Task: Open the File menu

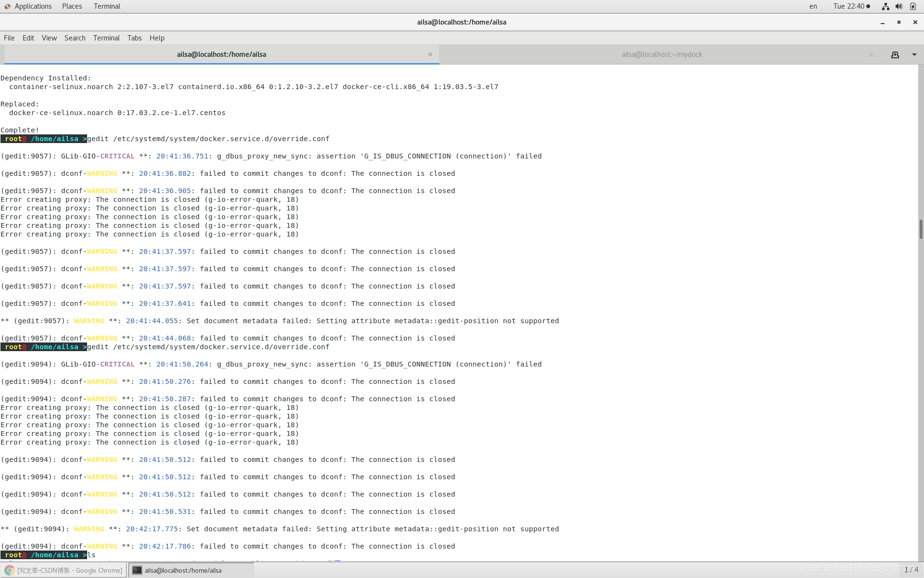Action: click(x=9, y=38)
